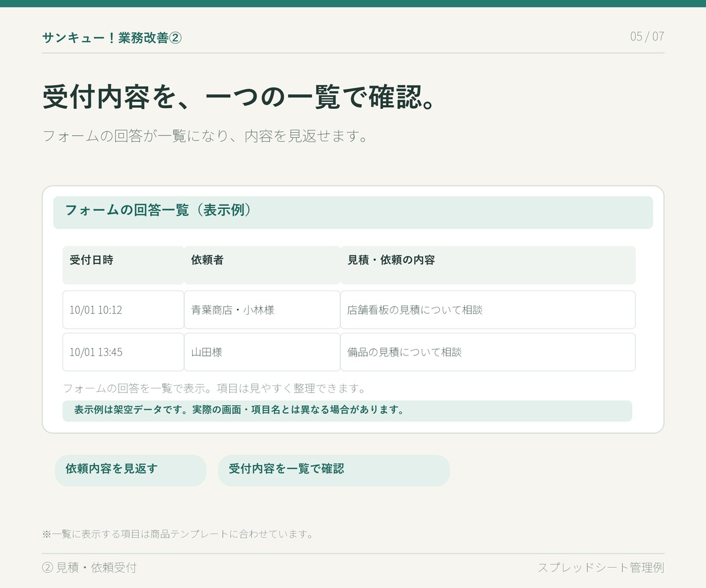Click the 10/01 10:12 date cell
706x588 pixels.
coord(123,310)
